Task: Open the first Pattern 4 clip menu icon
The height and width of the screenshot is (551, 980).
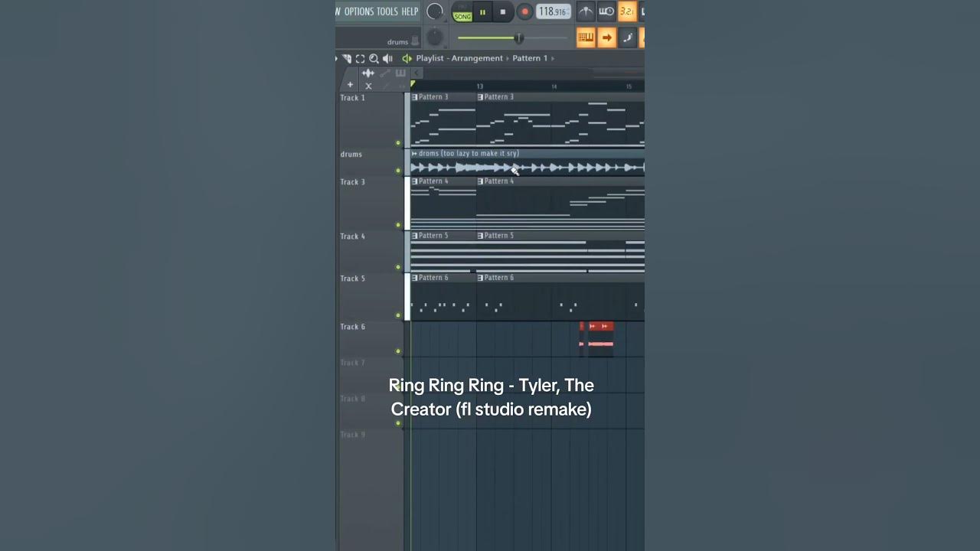Action: pyautogui.click(x=415, y=181)
